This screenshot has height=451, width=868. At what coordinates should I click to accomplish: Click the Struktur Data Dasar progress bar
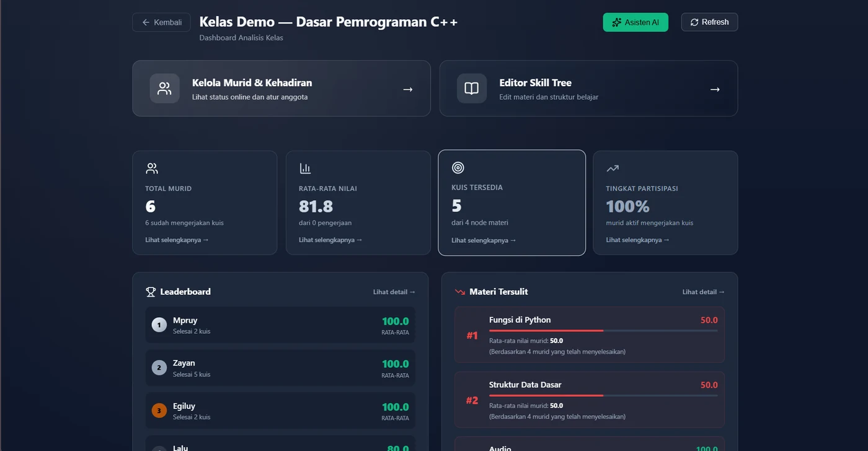coord(603,395)
